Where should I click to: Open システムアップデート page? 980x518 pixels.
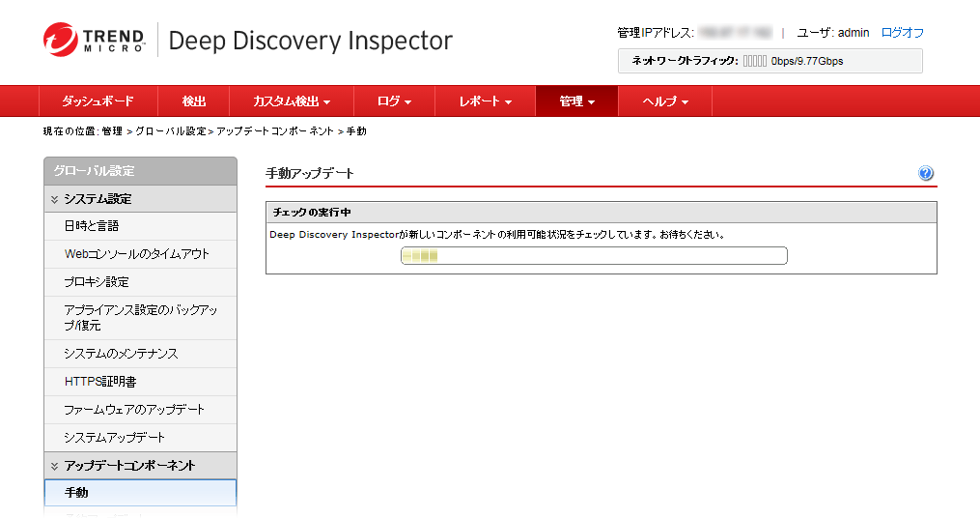[x=141, y=437]
